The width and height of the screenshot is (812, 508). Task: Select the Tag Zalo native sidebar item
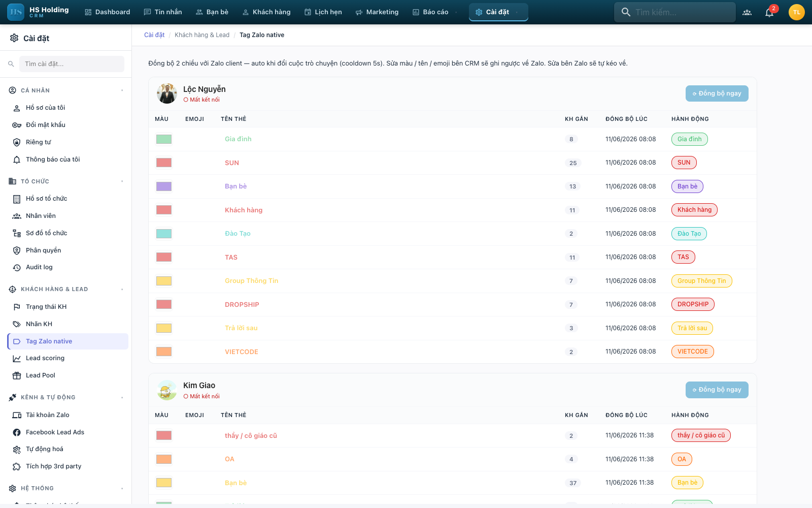[x=68, y=341]
